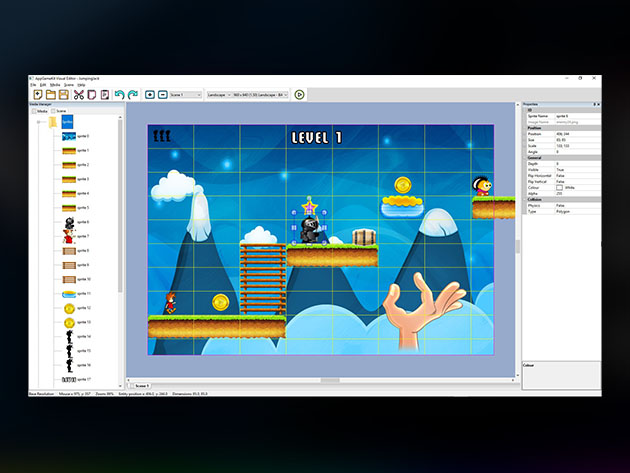
Task: Click the Undo arrow icon
Action: click(119, 94)
